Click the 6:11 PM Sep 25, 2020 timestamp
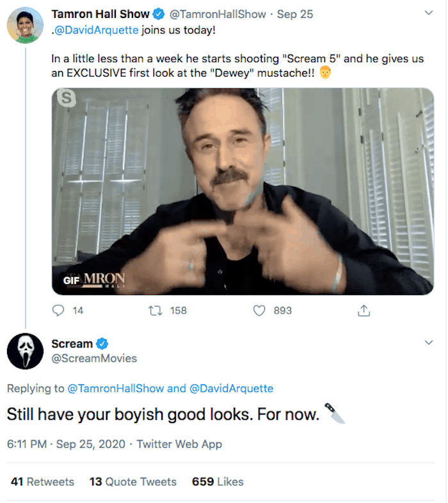The height and width of the screenshot is (503, 448). (x=66, y=443)
